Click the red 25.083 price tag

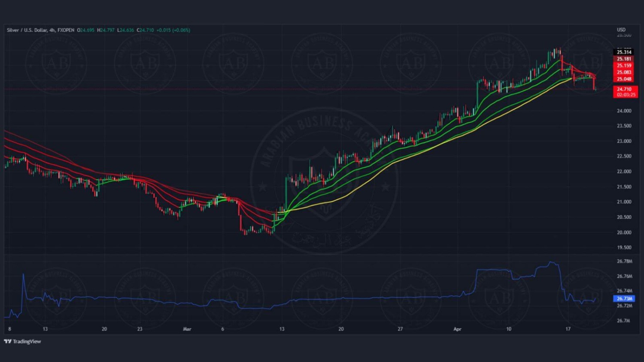tap(624, 72)
